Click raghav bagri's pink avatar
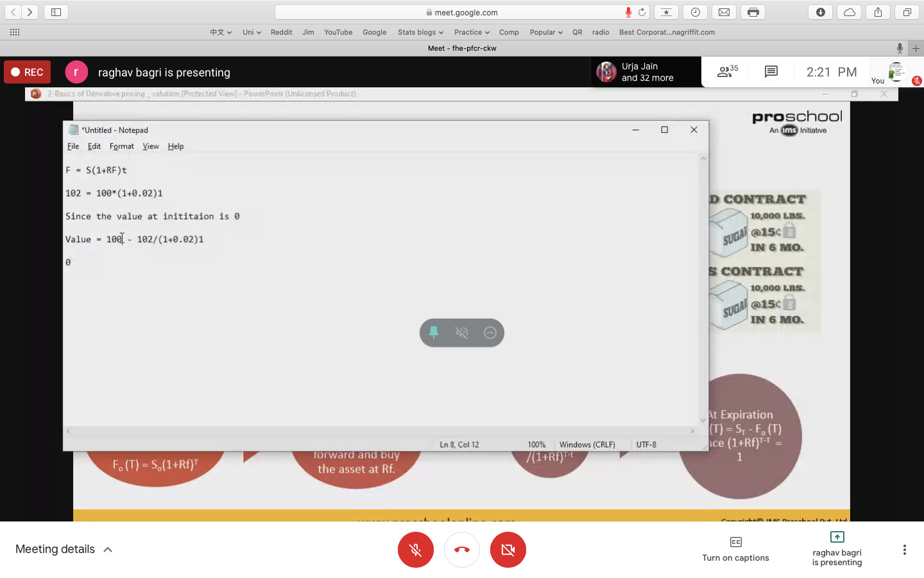The width and height of the screenshot is (924, 578). coord(76,72)
